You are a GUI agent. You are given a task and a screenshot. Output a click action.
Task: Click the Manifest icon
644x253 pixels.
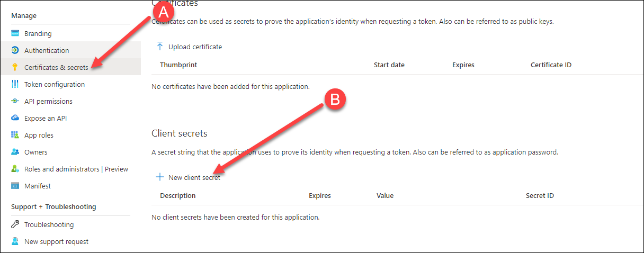[15, 186]
